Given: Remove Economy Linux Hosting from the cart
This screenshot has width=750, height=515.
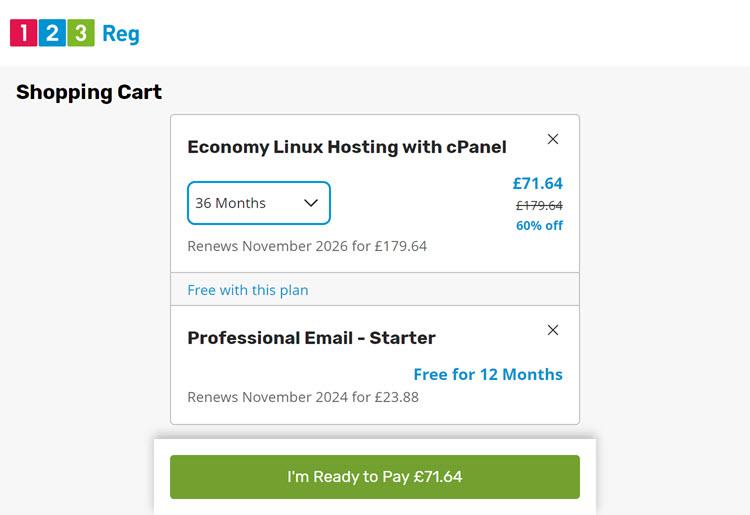Looking at the screenshot, I should click(x=553, y=139).
